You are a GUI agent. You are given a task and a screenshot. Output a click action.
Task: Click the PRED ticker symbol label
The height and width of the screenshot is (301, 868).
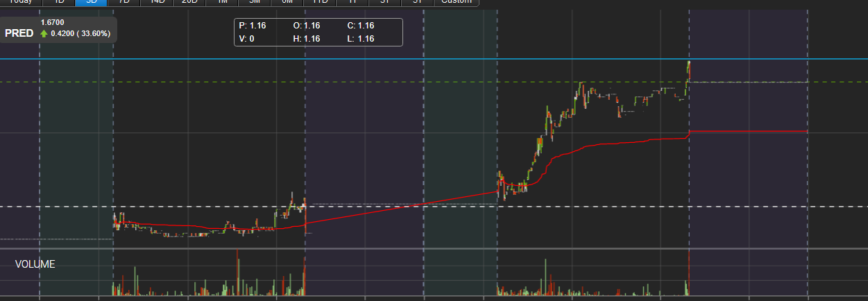coord(19,33)
